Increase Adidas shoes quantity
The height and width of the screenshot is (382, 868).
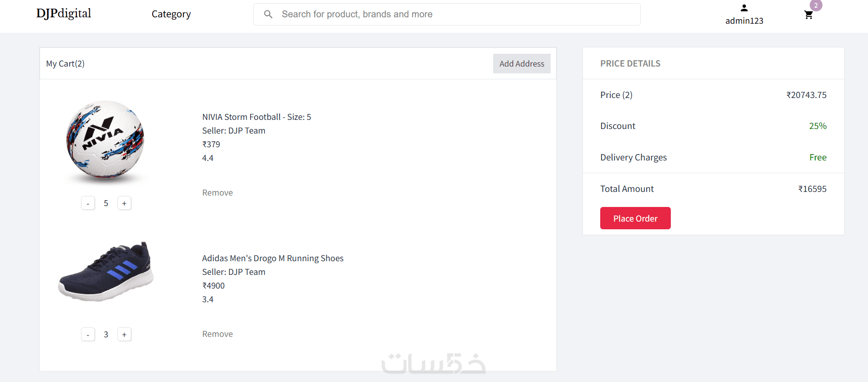pos(124,335)
